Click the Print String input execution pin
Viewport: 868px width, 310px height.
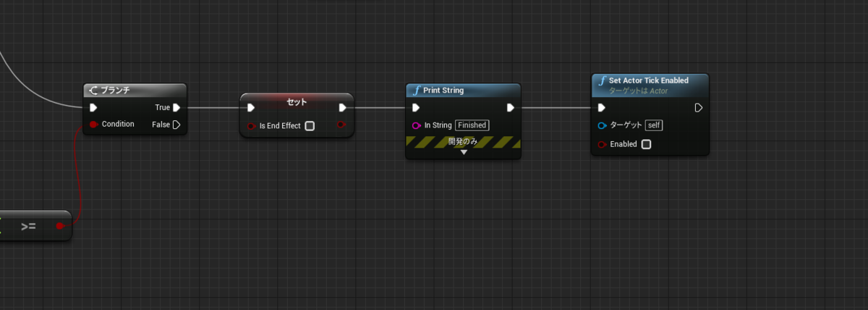[x=415, y=108]
